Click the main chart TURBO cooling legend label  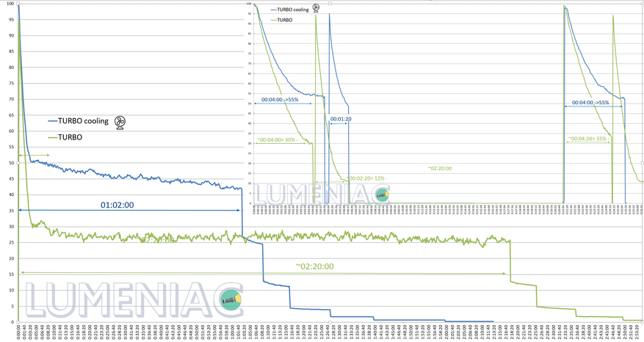tap(84, 121)
